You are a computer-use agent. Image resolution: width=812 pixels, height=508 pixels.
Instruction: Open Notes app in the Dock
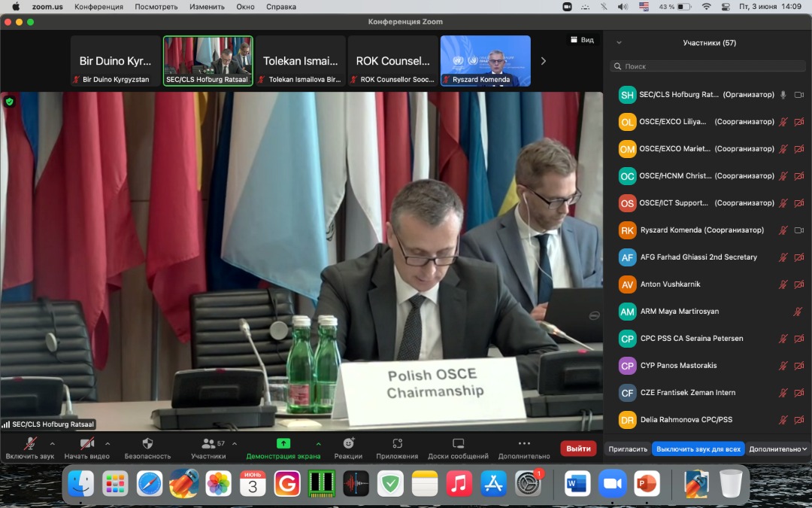(x=425, y=484)
